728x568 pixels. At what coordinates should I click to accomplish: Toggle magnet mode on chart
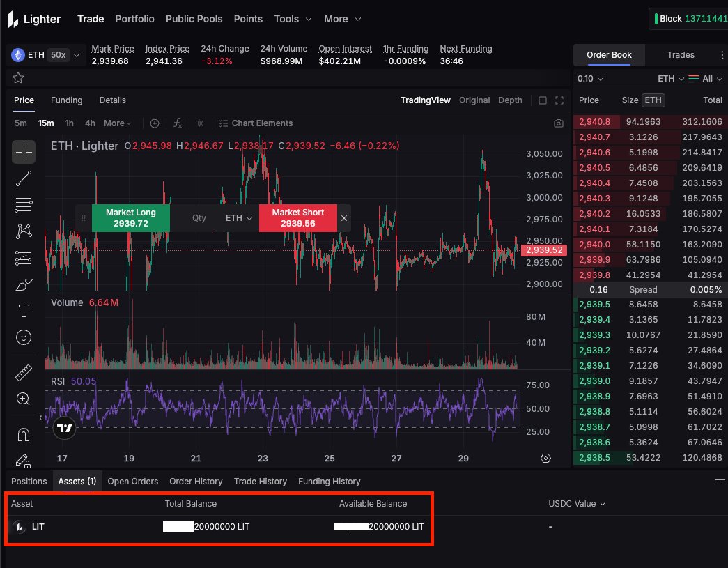(x=24, y=435)
